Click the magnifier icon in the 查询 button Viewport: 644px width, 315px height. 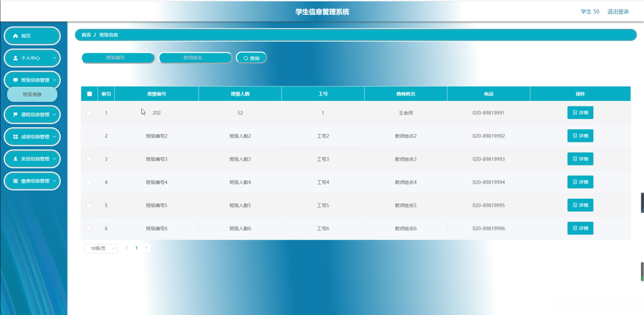click(x=246, y=58)
